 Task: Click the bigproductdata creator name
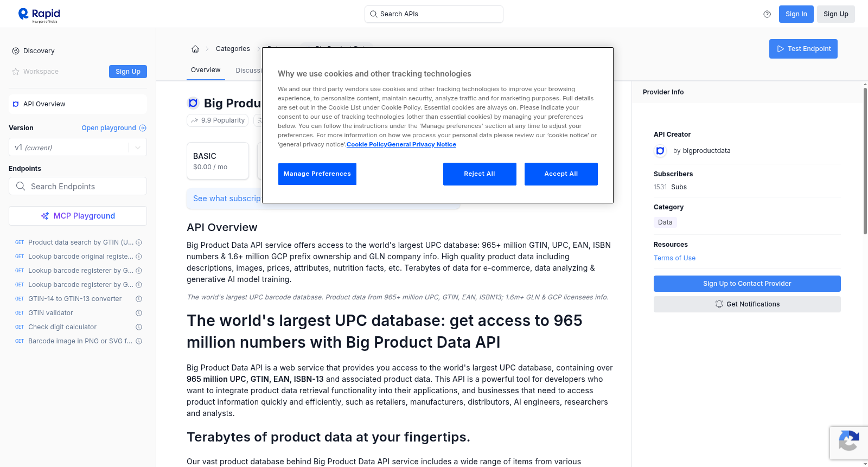tap(706, 151)
